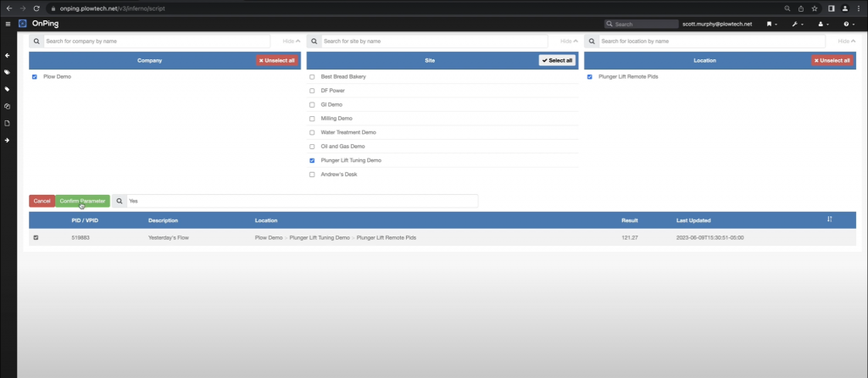Click the PID / VPID column header

tap(85, 220)
